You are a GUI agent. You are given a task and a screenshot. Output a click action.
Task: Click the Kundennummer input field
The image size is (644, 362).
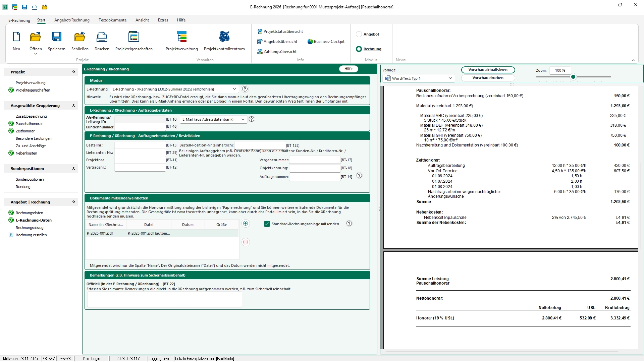click(140, 127)
